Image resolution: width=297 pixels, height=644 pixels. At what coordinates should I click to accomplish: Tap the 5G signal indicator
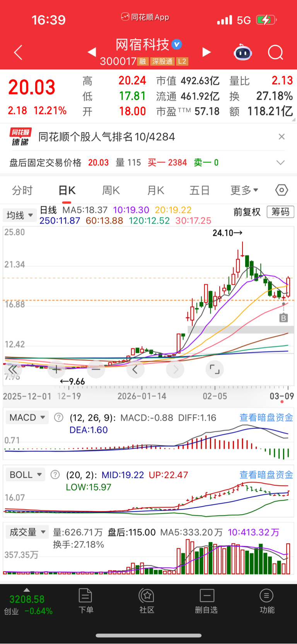(x=244, y=20)
